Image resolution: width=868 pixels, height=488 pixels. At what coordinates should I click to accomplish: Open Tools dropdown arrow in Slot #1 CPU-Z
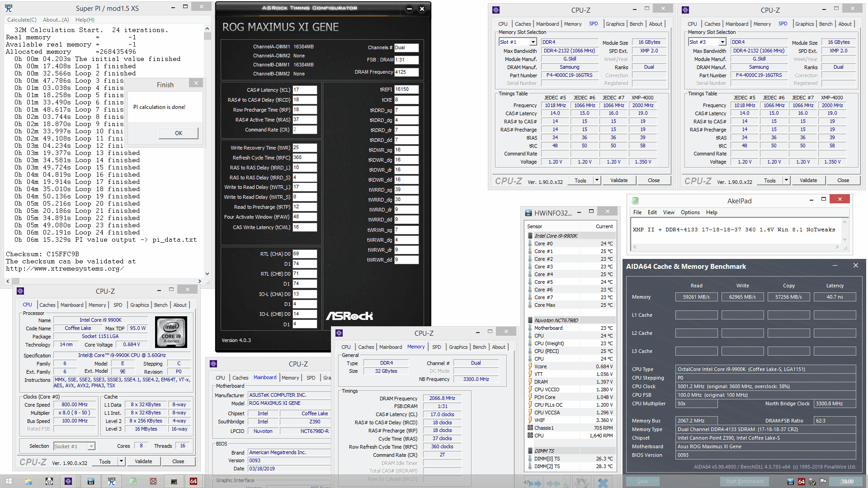(x=597, y=180)
